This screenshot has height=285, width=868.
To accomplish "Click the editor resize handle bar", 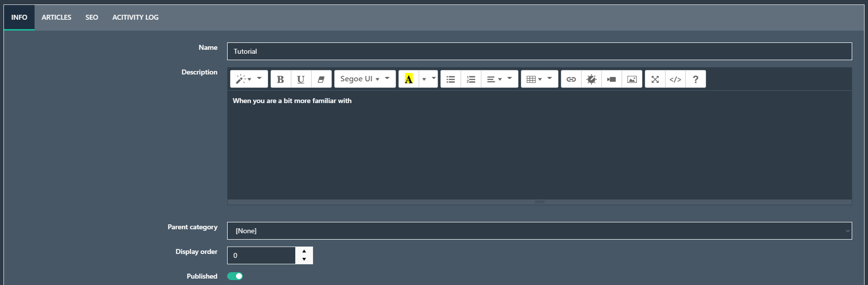I will pos(539,202).
